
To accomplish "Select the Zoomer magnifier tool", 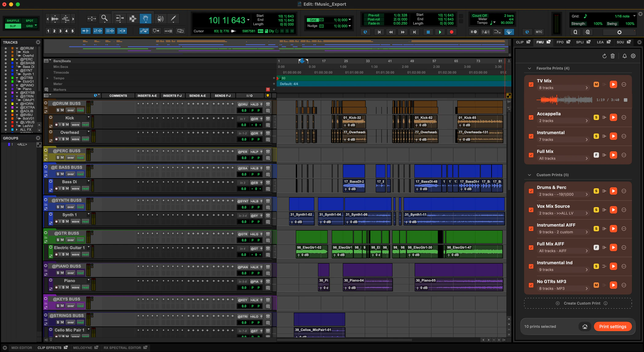I will click(104, 19).
